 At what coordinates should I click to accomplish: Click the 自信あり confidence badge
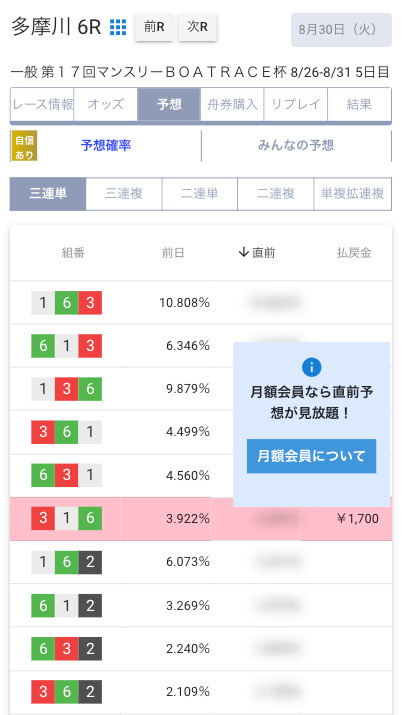tap(24, 146)
